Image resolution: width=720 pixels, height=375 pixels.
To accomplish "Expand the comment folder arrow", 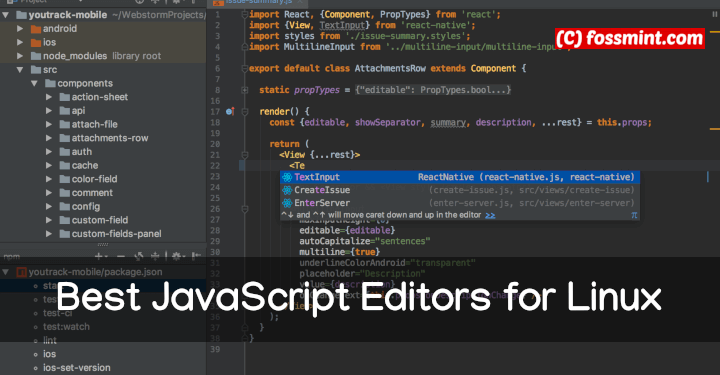I will point(49,193).
